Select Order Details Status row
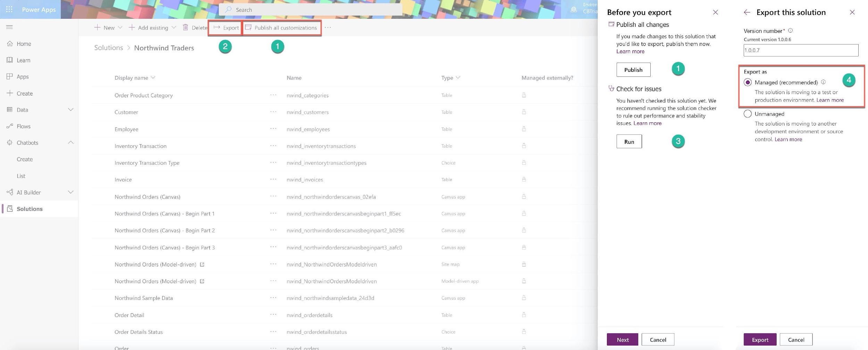This screenshot has height=350, width=868. coord(344,332)
